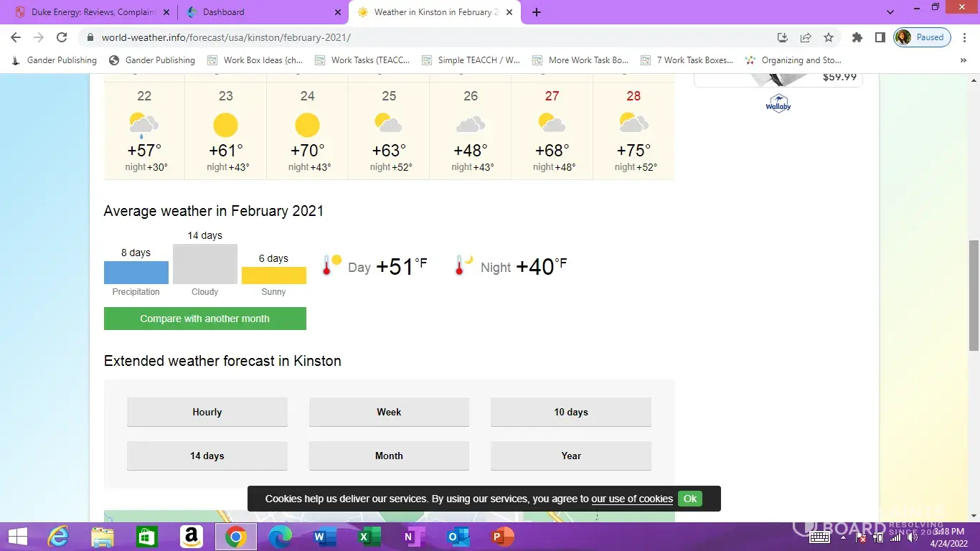Viewport: 980px width, 551px height.
Task: Toggle the Chrome side panel icon
Action: pyautogui.click(x=880, y=37)
